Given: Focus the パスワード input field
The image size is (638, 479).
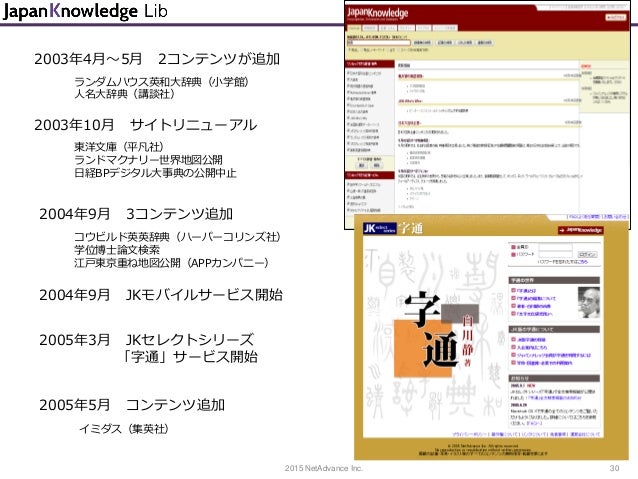Looking at the screenshot, I should pyautogui.click(x=555, y=254).
